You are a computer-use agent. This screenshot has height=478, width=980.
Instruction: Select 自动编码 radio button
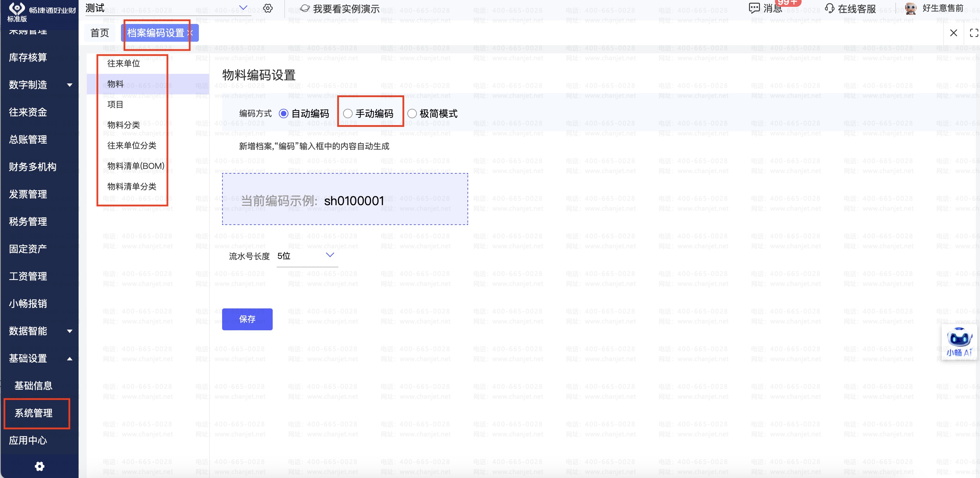[x=283, y=114]
